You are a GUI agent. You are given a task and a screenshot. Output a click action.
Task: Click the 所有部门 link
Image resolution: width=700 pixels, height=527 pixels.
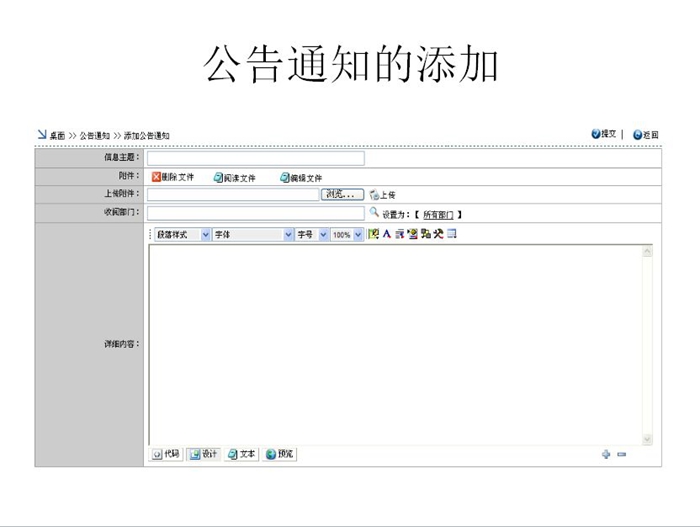438,215
